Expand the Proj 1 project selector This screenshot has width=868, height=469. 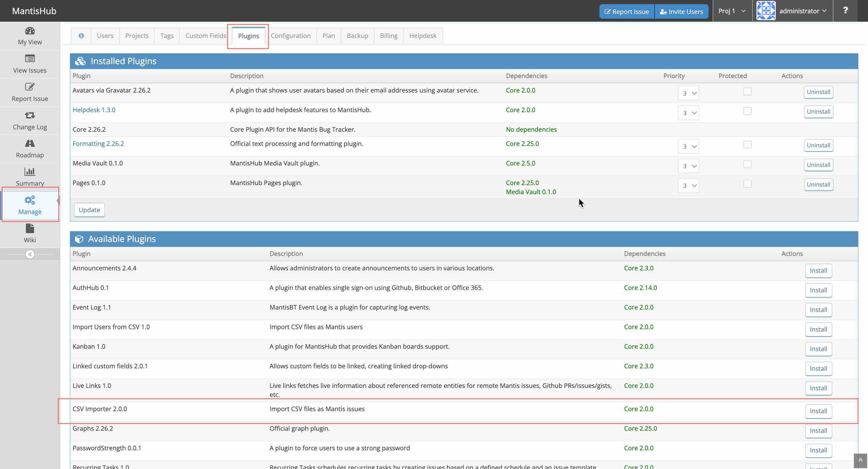tap(732, 11)
